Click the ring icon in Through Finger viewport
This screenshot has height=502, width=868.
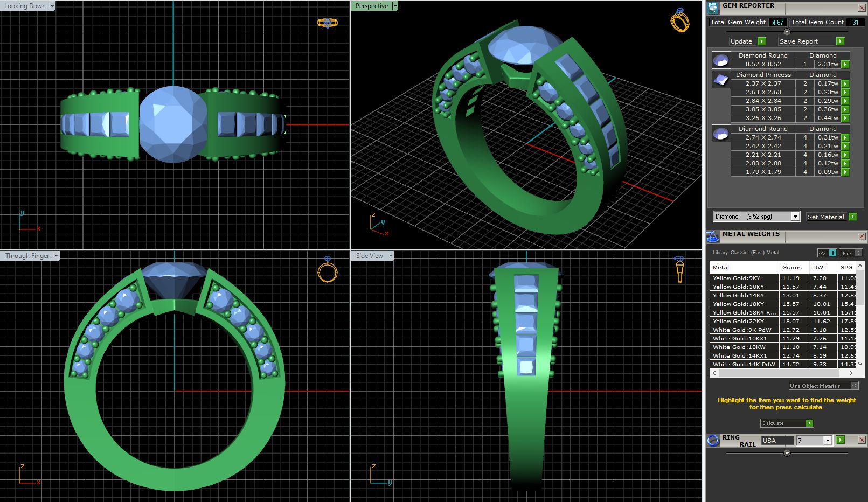[327, 270]
